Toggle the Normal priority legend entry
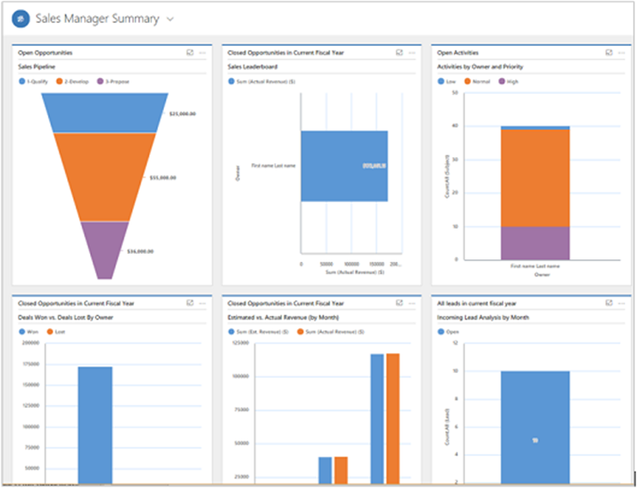 point(477,81)
